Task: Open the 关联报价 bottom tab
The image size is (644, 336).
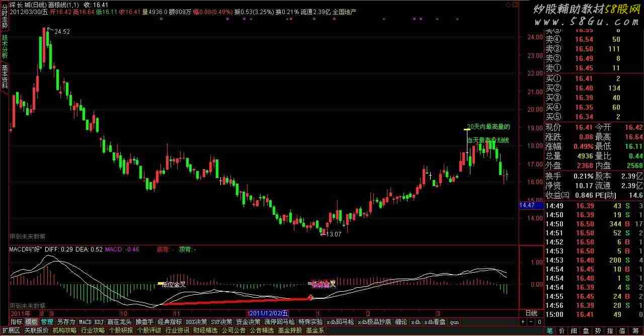Action: pyautogui.click(x=36, y=330)
